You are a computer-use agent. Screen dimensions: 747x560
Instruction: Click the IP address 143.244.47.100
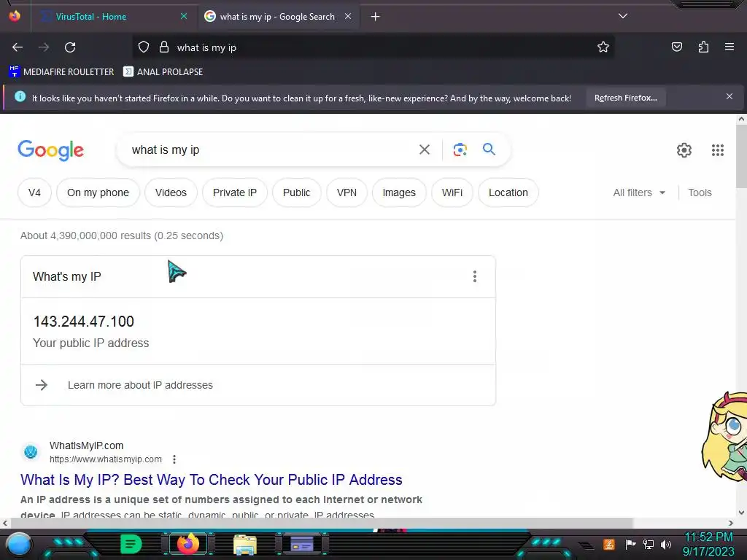(83, 322)
